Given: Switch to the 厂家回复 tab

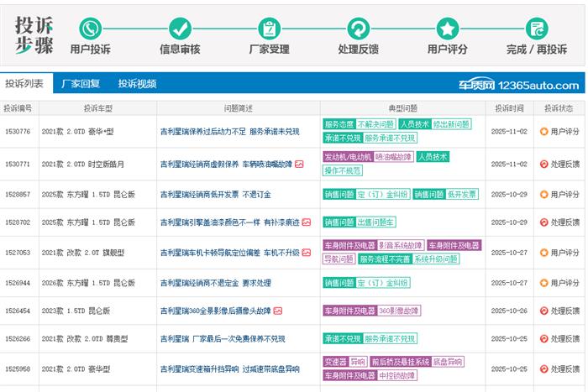Looking at the screenshot, I should coord(81,84).
